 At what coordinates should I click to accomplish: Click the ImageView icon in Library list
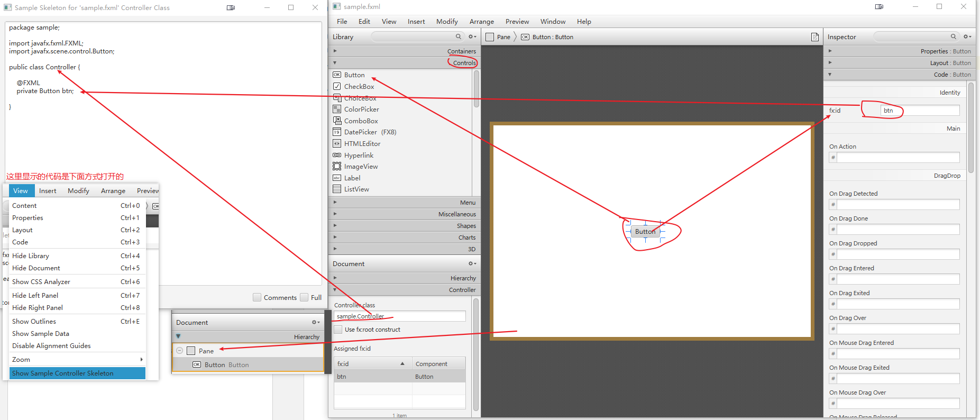[x=336, y=166]
